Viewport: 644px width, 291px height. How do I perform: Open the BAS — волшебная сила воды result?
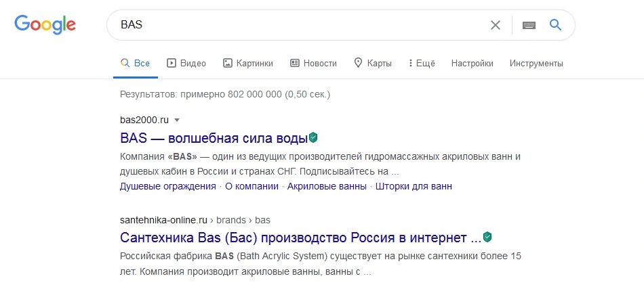(x=214, y=138)
